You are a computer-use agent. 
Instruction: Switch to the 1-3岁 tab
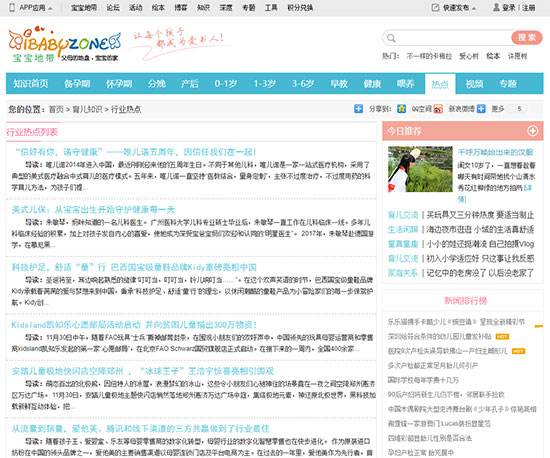coord(264,83)
